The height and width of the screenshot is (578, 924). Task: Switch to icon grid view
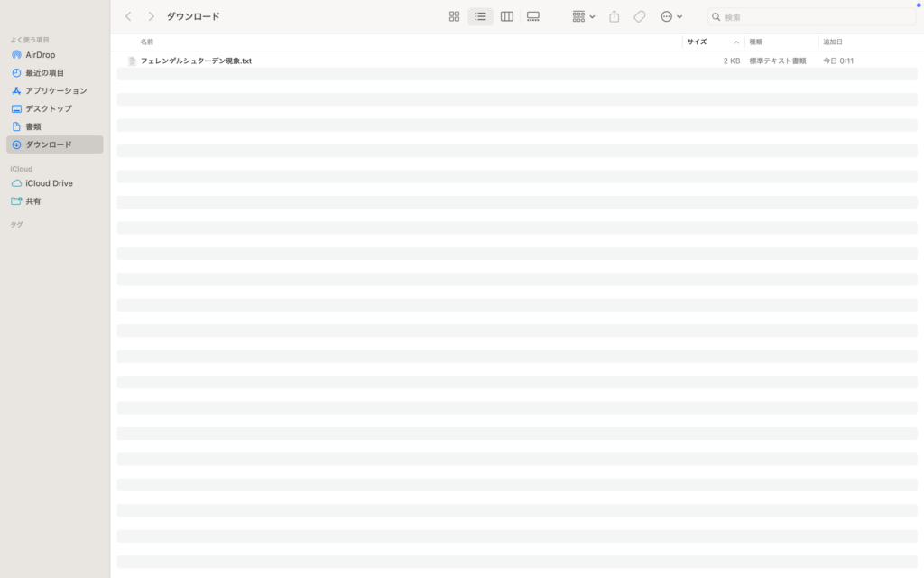pos(454,16)
